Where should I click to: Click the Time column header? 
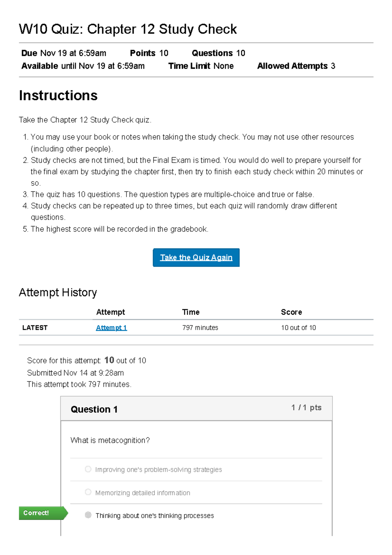point(191,312)
